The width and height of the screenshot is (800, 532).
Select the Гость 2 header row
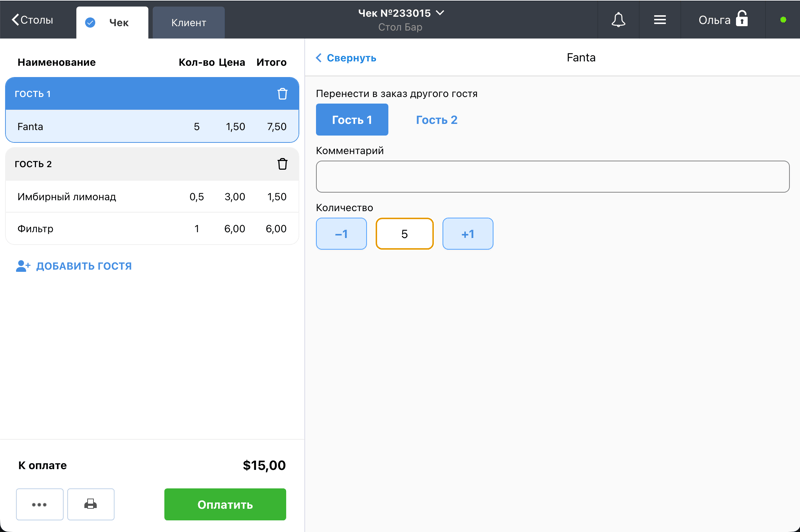click(152, 164)
